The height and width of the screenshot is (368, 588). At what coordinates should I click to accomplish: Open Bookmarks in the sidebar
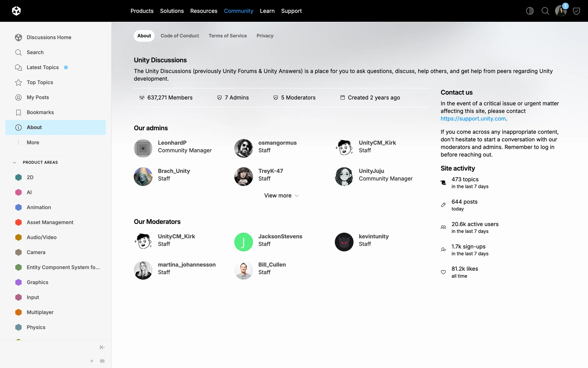pos(40,112)
